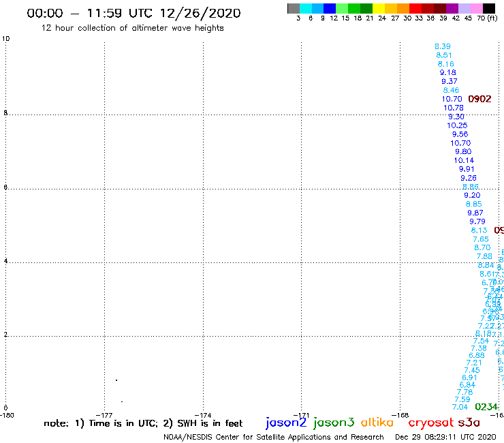Click the wave height value '7.04'
The height and width of the screenshot is (443, 504).
tap(460, 407)
